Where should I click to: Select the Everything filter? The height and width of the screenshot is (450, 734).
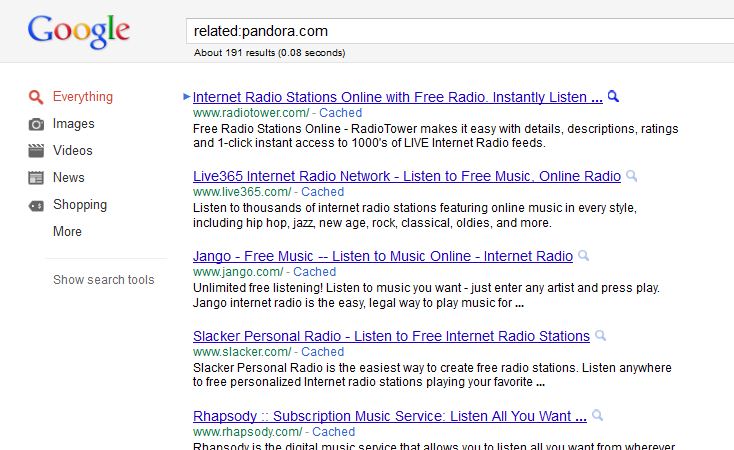83,96
